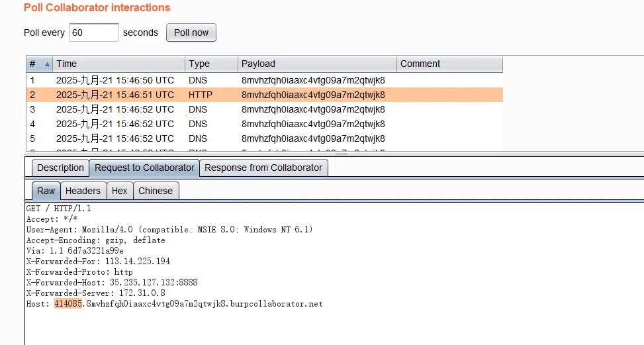The width and height of the screenshot is (644, 345).
Task: Open the Chinese view tab
Action: pos(156,191)
